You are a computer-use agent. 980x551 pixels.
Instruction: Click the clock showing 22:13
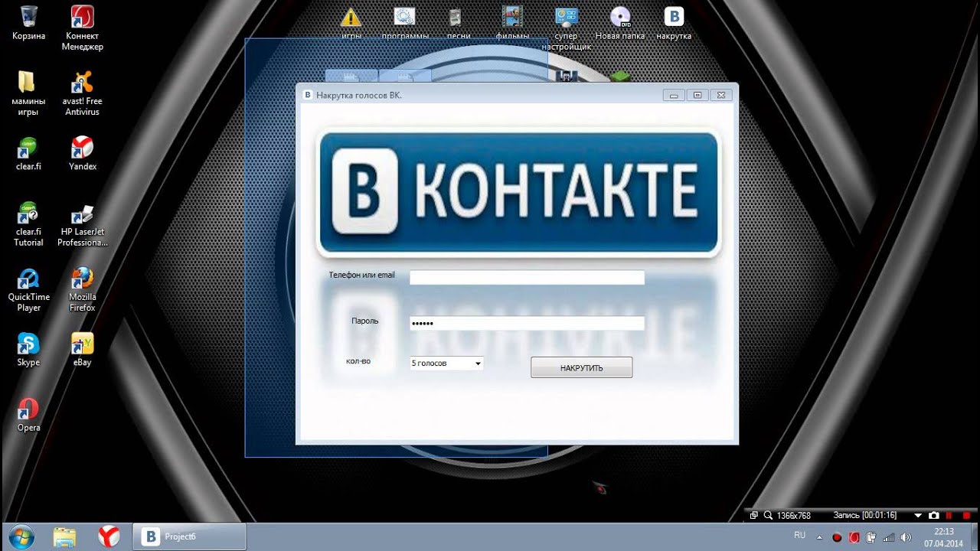943,537
